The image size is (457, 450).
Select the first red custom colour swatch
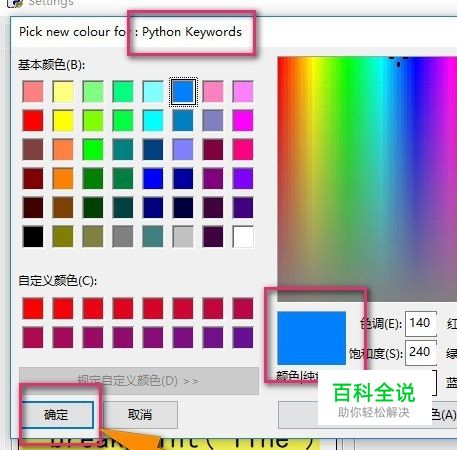pyautogui.click(x=33, y=308)
